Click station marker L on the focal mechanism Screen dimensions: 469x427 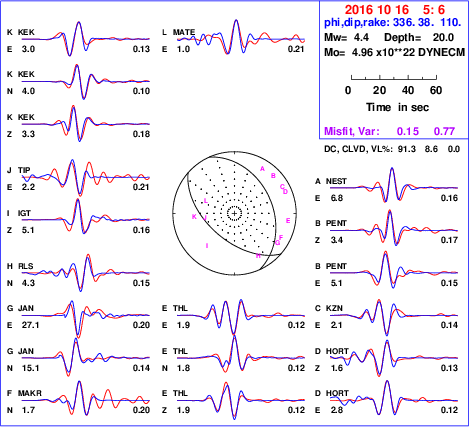[206, 200]
